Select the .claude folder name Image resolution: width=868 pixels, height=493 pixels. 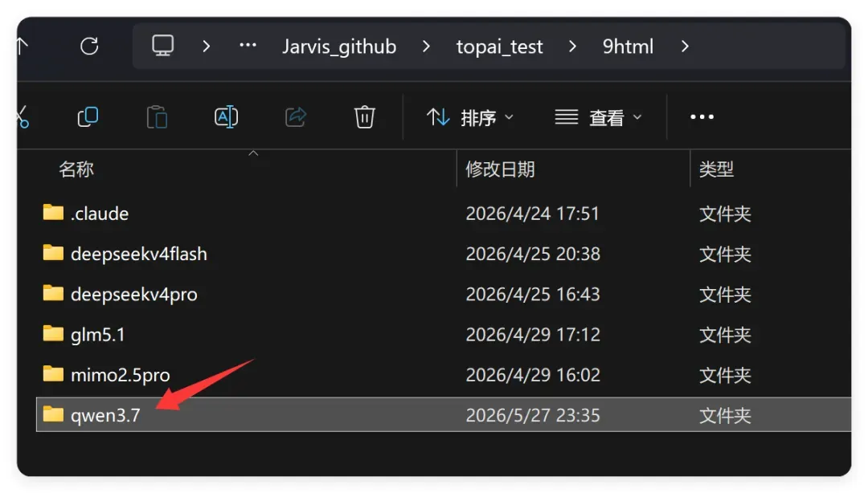click(x=100, y=214)
